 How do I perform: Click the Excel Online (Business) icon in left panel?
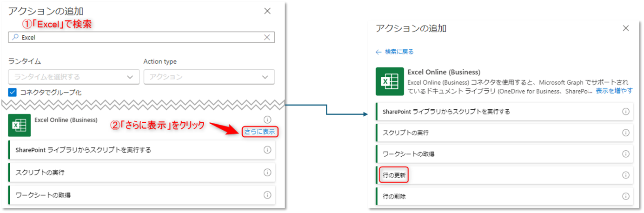tap(19, 125)
